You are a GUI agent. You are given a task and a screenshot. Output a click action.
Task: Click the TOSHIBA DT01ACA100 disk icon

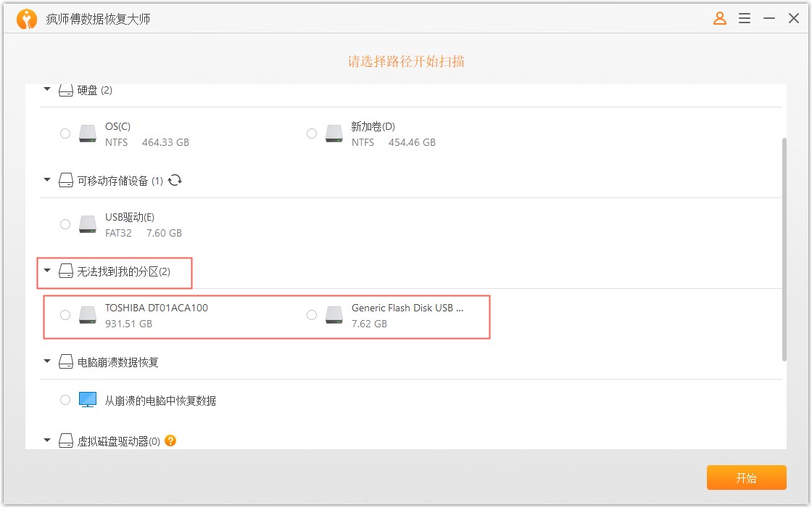click(88, 315)
